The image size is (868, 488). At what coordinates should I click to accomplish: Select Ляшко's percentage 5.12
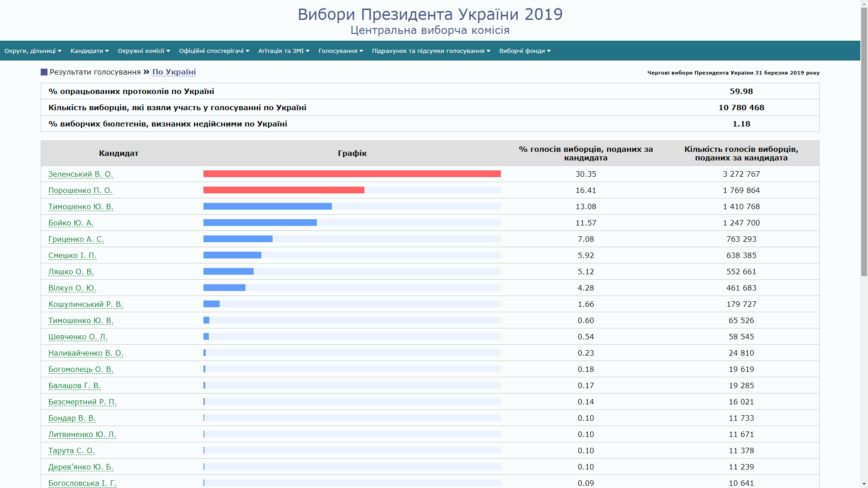586,272
